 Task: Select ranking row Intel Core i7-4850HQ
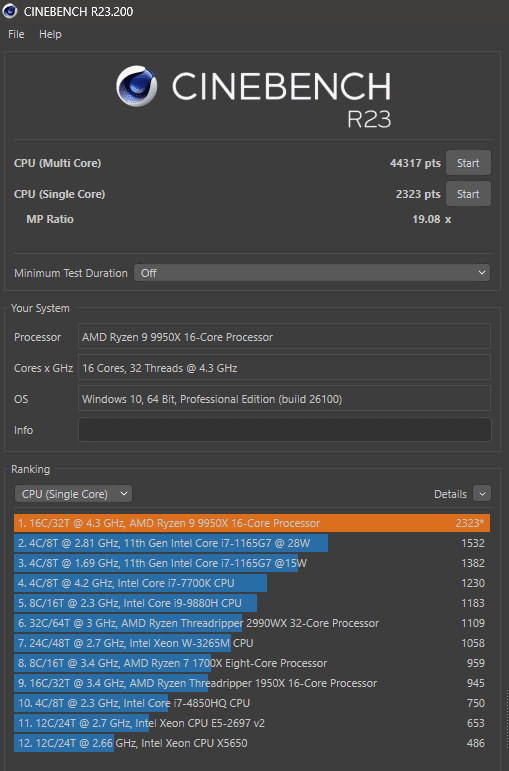point(252,703)
